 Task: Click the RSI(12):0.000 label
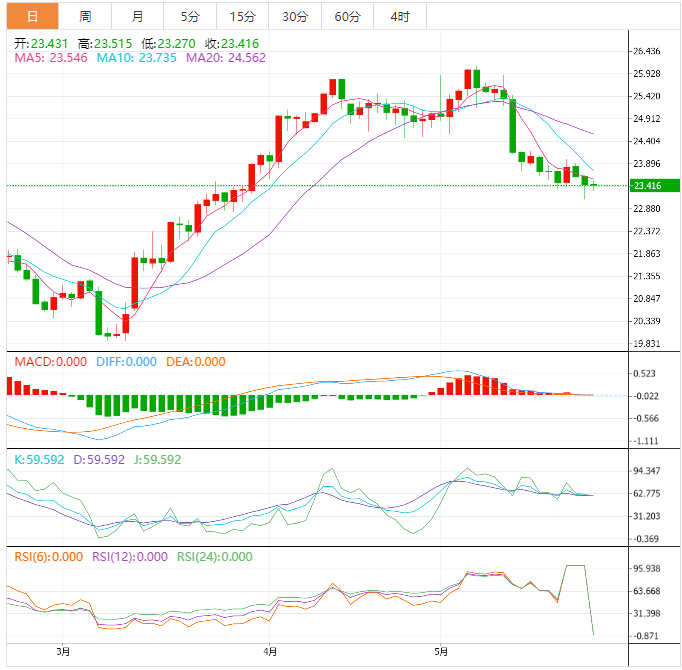(130, 556)
